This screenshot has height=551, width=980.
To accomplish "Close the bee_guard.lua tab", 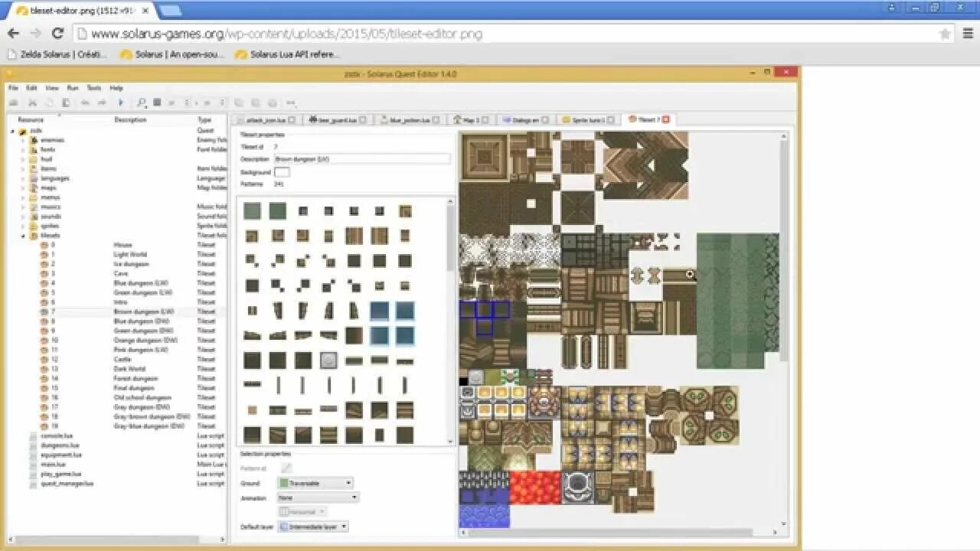I will click(362, 120).
